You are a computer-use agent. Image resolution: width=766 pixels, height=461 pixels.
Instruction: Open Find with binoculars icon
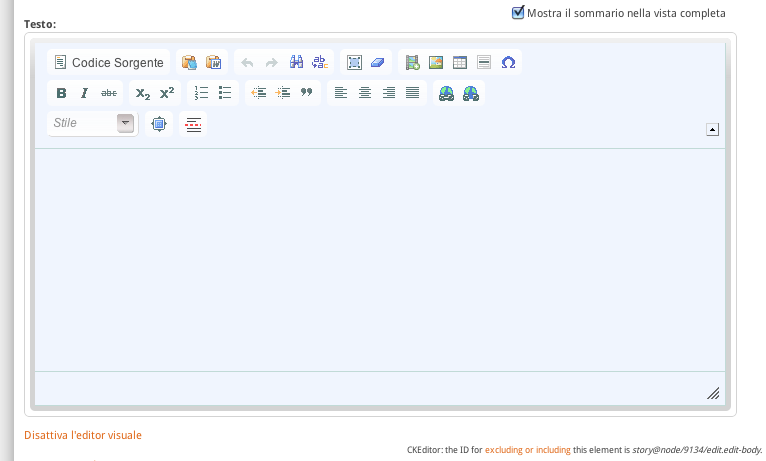click(296, 62)
